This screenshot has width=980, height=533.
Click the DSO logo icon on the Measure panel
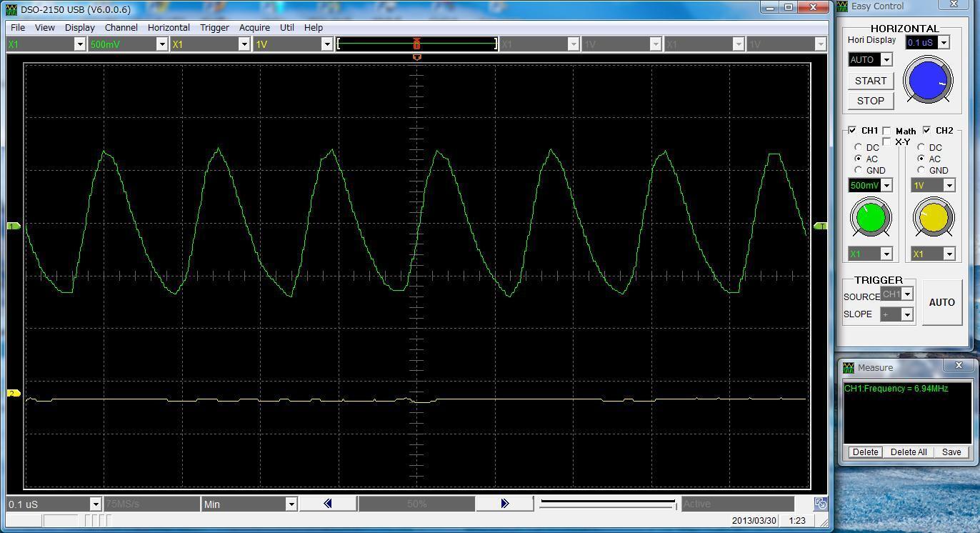[849, 367]
